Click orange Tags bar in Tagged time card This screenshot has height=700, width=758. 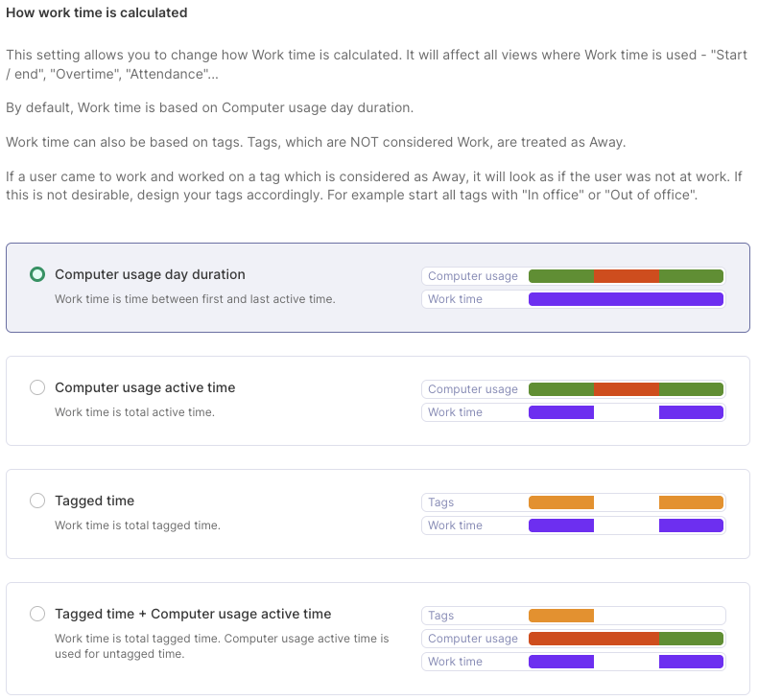pyautogui.click(x=561, y=502)
